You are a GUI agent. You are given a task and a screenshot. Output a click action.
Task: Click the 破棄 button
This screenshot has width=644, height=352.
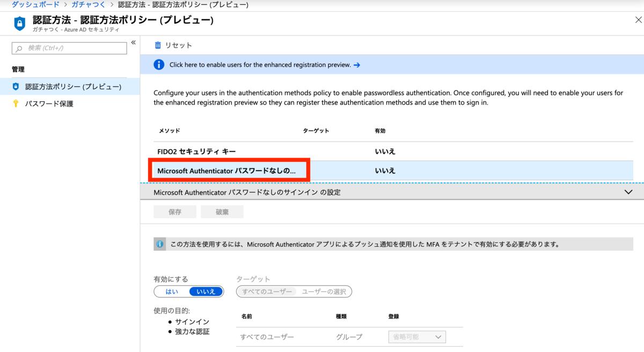coord(222,212)
